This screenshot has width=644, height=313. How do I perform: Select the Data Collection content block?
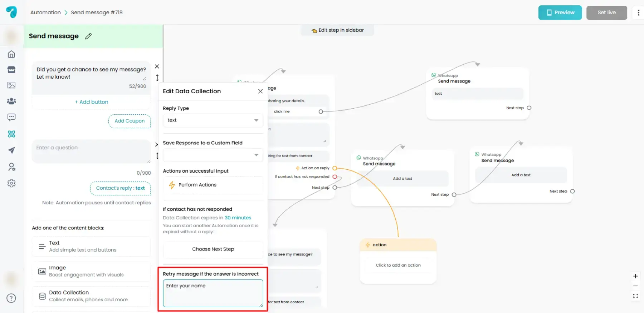point(91,296)
